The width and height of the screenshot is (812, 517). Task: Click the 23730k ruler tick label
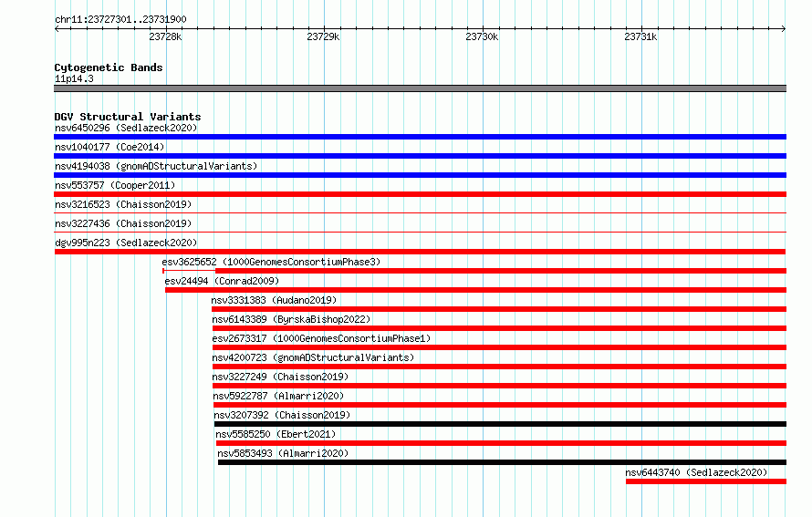(482, 36)
